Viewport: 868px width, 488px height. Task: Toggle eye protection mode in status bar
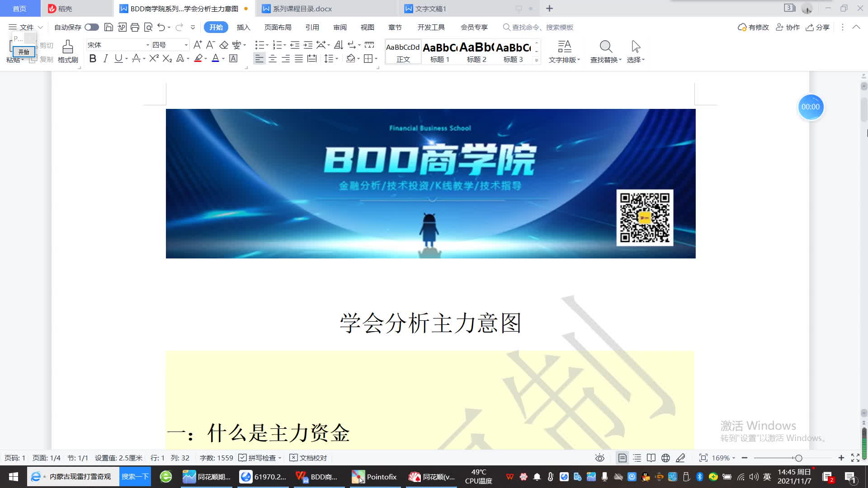click(600, 458)
